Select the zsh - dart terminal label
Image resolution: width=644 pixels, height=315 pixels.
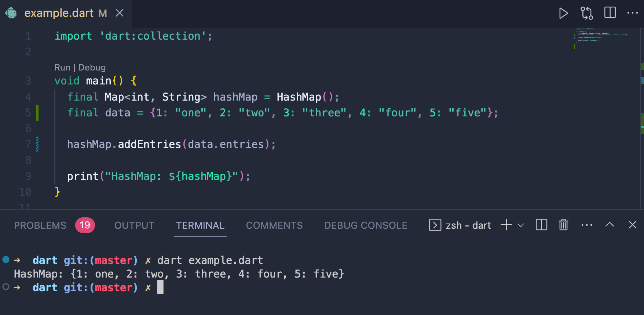pos(468,225)
